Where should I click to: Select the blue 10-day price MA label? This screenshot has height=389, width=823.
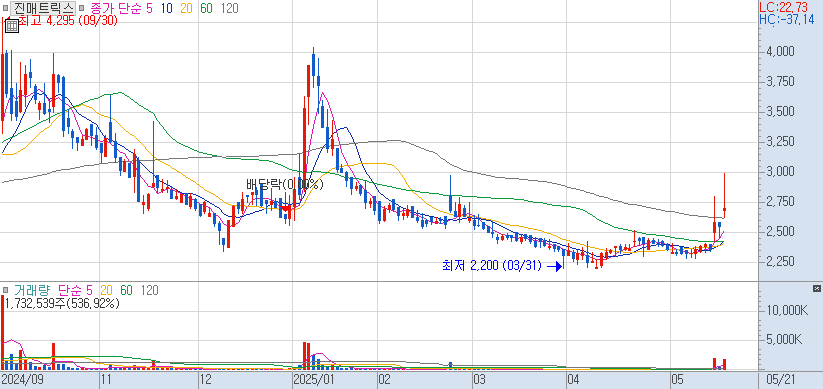click(167, 8)
